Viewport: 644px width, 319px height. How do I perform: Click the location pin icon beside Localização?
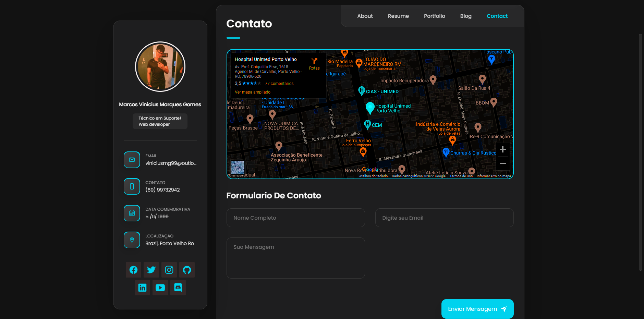132,240
